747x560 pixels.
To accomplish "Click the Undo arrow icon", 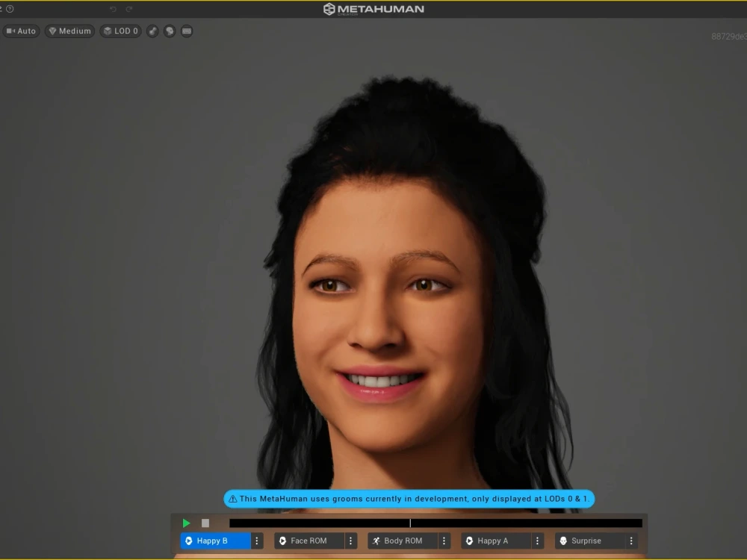I will tap(114, 9).
